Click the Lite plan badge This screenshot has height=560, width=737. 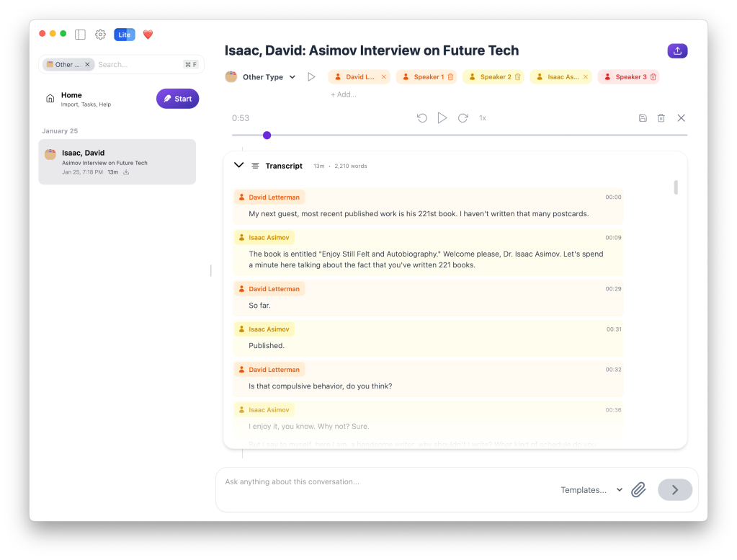tap(125, 35)
